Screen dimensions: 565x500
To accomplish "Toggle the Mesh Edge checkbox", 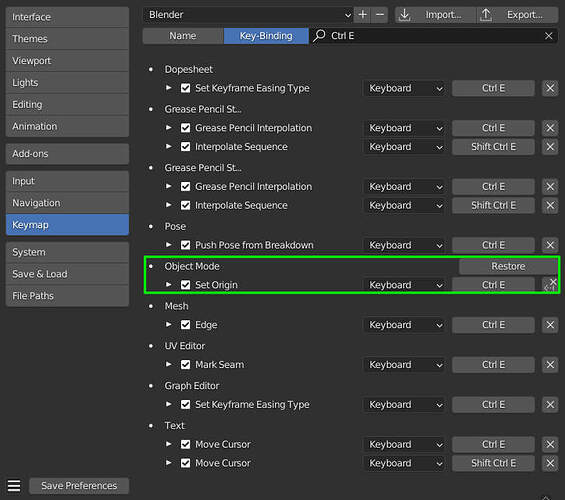I will coord(186,325).
